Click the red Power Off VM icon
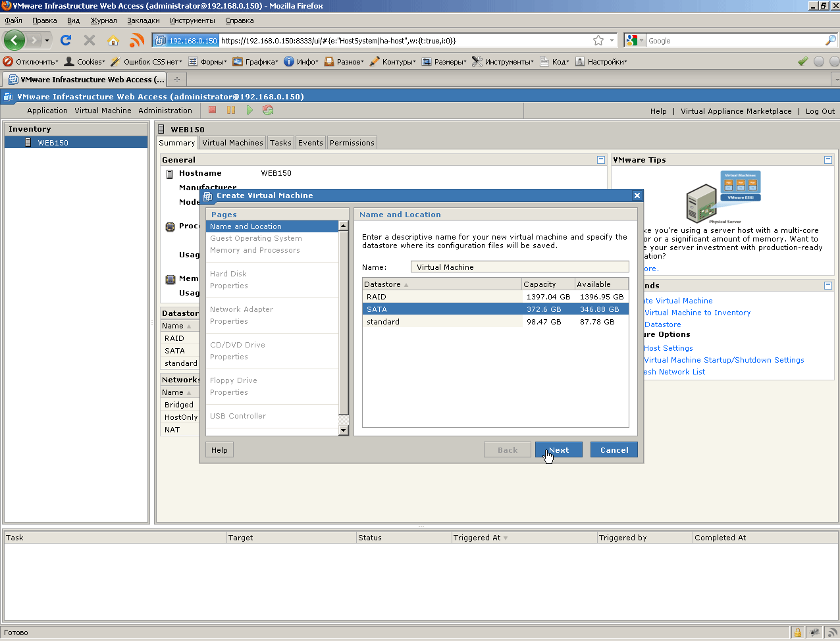This screenshot has height=641, width=840. pyautogui.click(x=213, y=110)
